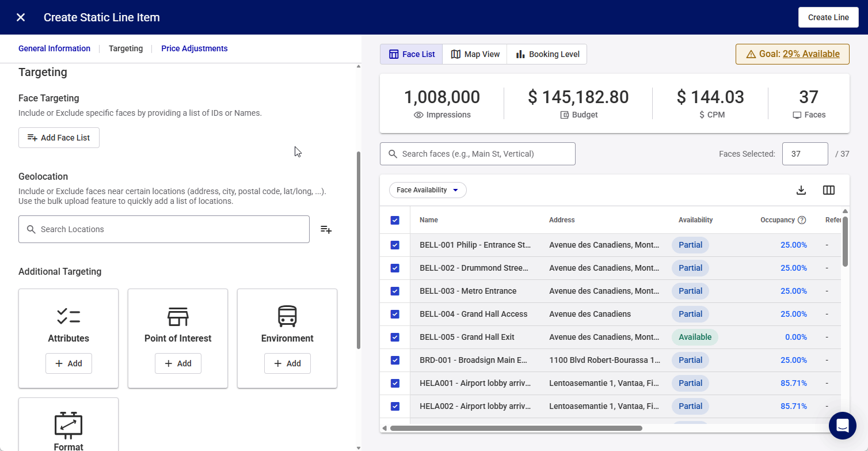Viewport: 868px width, 451px height.
Task: Click the Budget wallet icon
Action: [565, 115]
